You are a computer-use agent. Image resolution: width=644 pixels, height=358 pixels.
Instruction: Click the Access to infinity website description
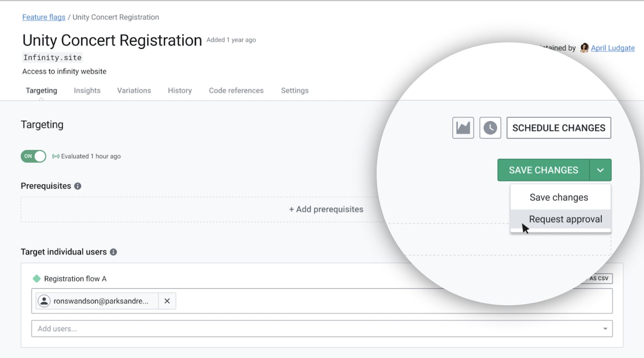(64, 72)
